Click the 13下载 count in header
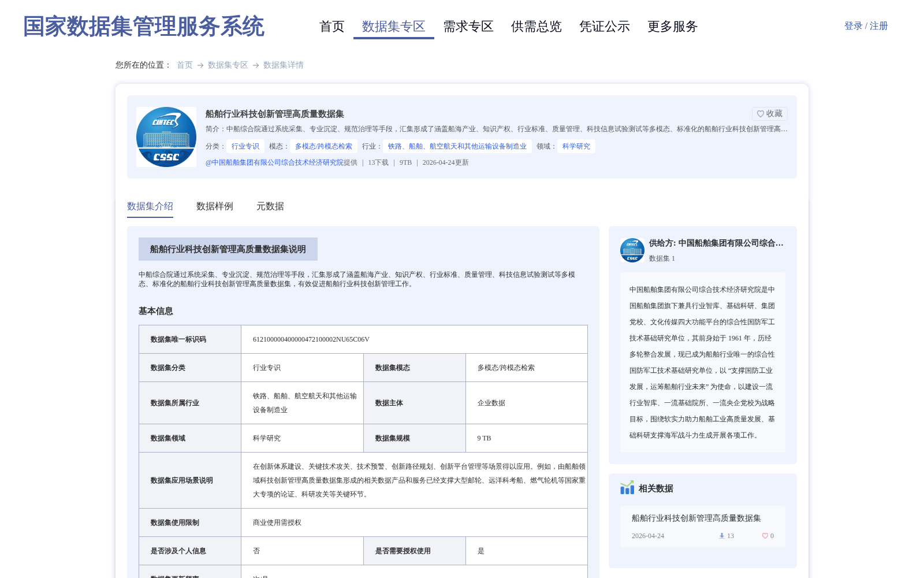 pyautogui.click(x=379, y=162)
